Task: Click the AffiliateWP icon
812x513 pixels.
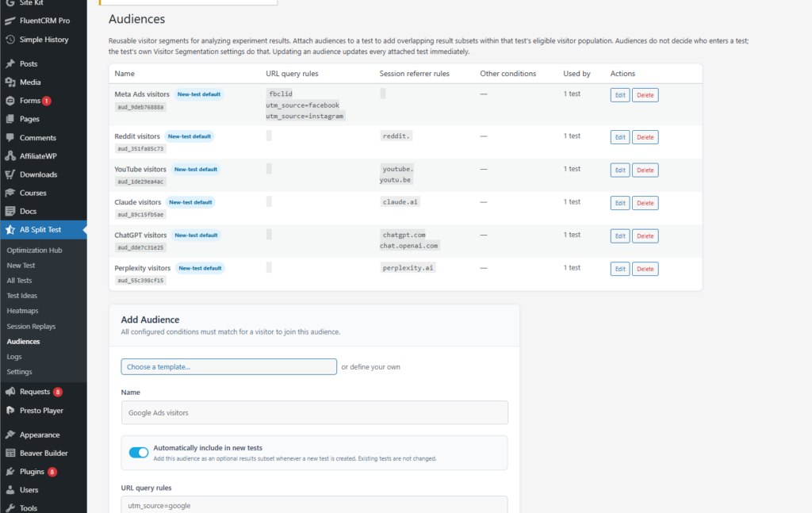Action: coord(10,156)
